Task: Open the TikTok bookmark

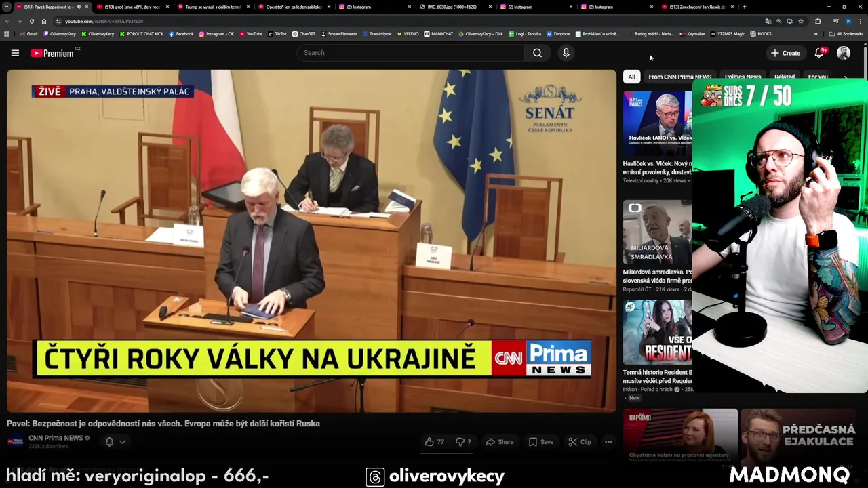Action: pos(277,34)
